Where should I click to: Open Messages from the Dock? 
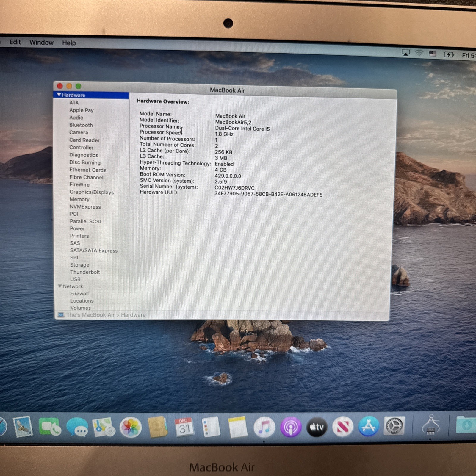tap(77, 427)
